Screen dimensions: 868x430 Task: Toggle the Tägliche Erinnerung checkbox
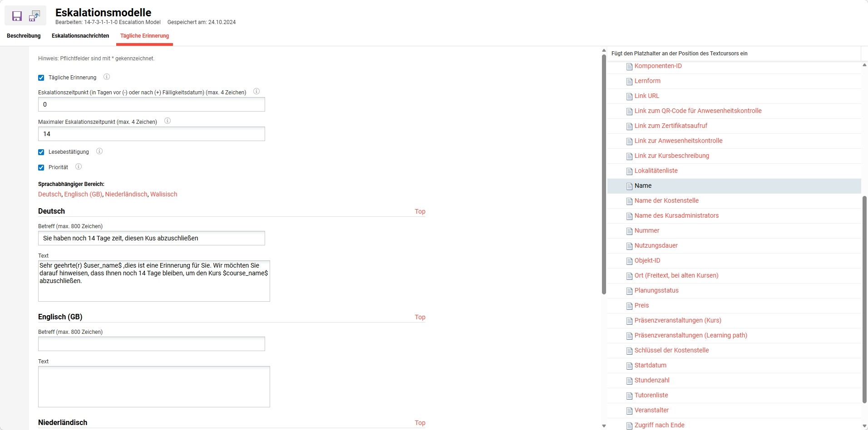tap(41, 78)
